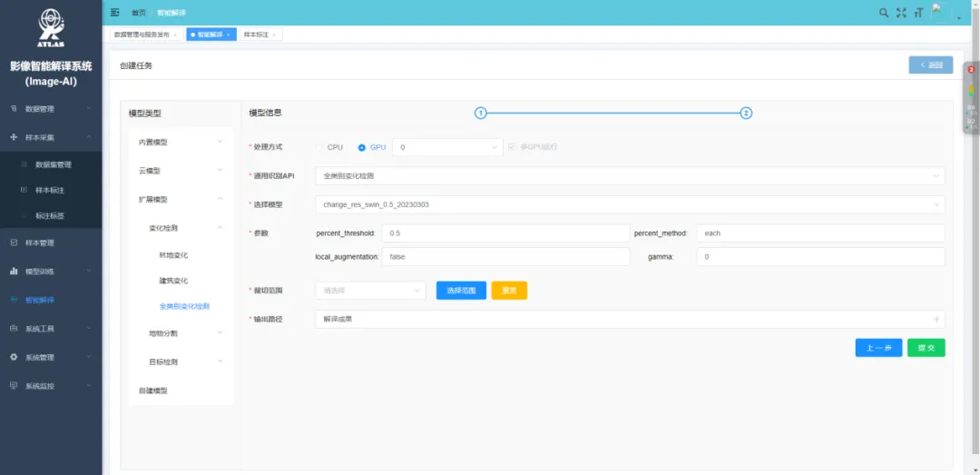The width and height of the screenshot is (980, 475).
Task: Select the CPU radio button
Action: pos(319,147)
